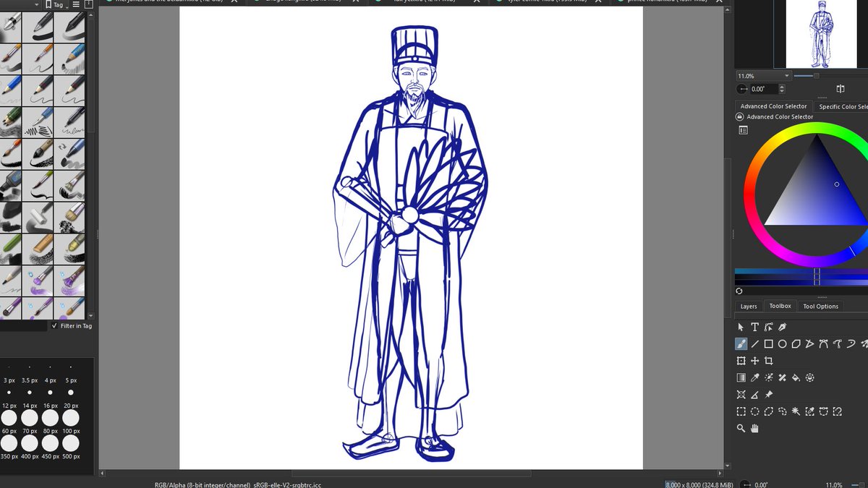Open the brush preset menu beside the Tag selector
The width and height of the screenshot is (868, 488).
pos(88,4)
